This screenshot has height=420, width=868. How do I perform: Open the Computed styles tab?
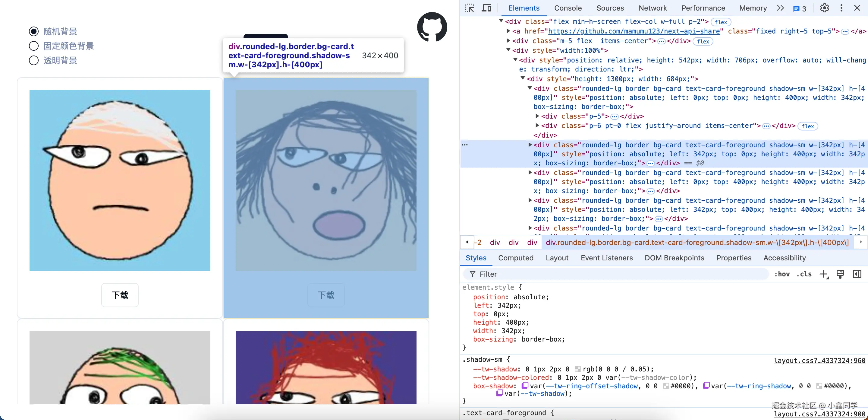pos(516,258)
